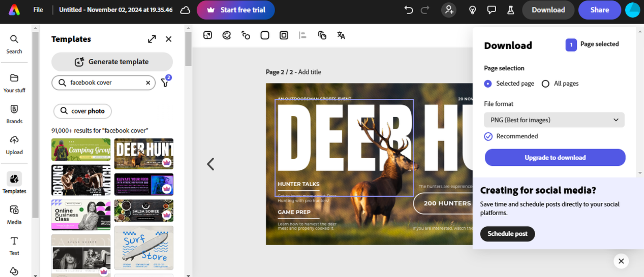This screenshot has width=644, height=277.
Task: Select the Deer Hunt template thumbnail
Action: pyautogui.click(x=144, y=154)
